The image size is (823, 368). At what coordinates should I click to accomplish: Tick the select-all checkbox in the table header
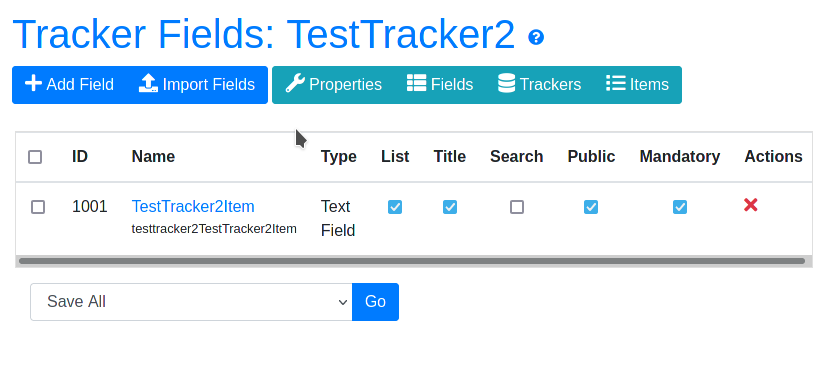click(x=35, y=157)
